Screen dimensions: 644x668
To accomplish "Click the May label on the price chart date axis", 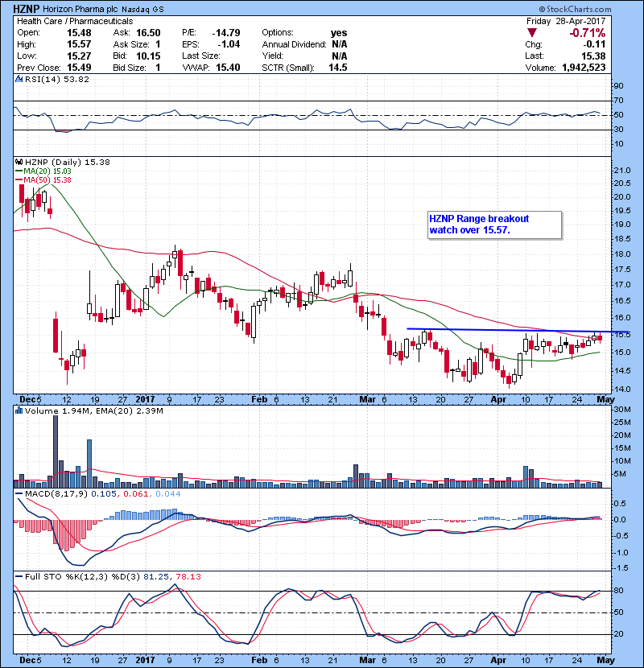I will tap(605, 400).
